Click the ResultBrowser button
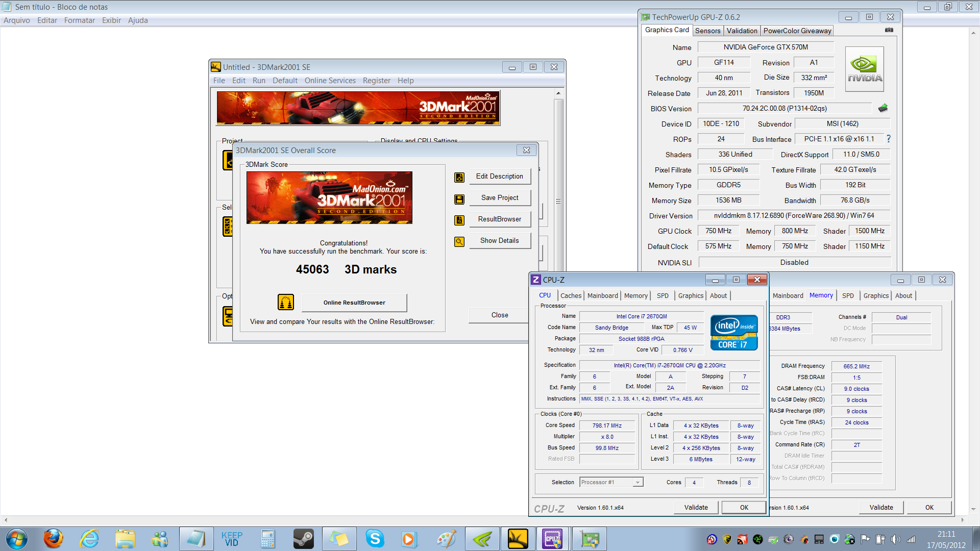The image size is (980, 551). [500, 219]
